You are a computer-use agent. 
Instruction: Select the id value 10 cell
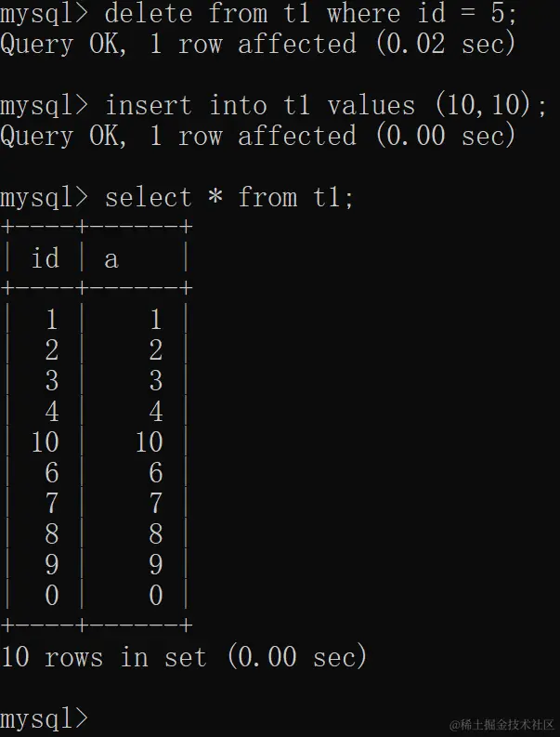pos(46,442)
